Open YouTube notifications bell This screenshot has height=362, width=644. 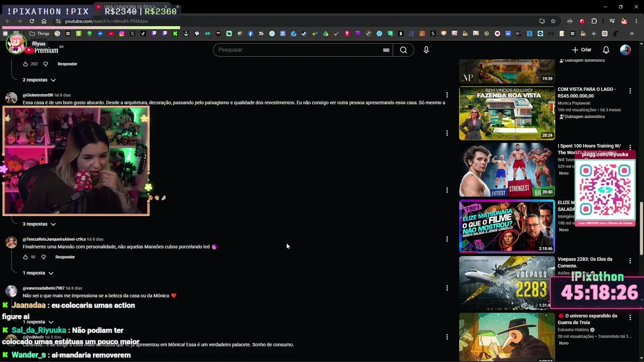click(x=606, y=50)
